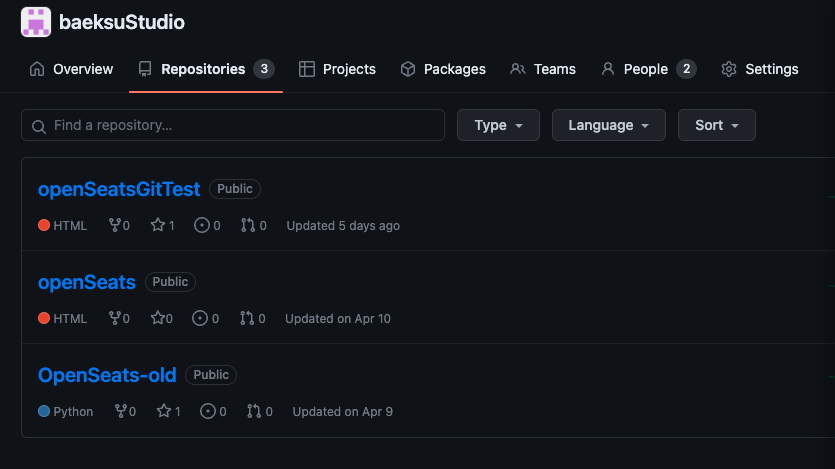Screen dimensions: 835x469
Task: Open the Packages tab
Action: click(x=443, y=69)
